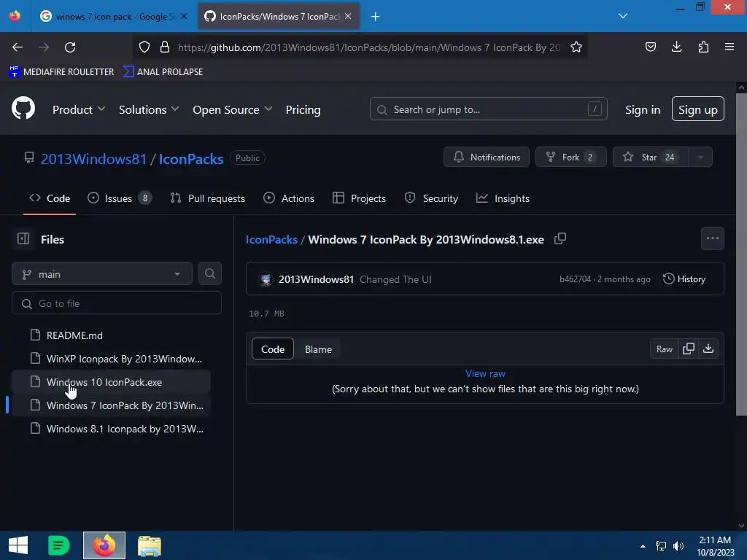
Task: Open the Security tab
Action: tap(431, 198)
